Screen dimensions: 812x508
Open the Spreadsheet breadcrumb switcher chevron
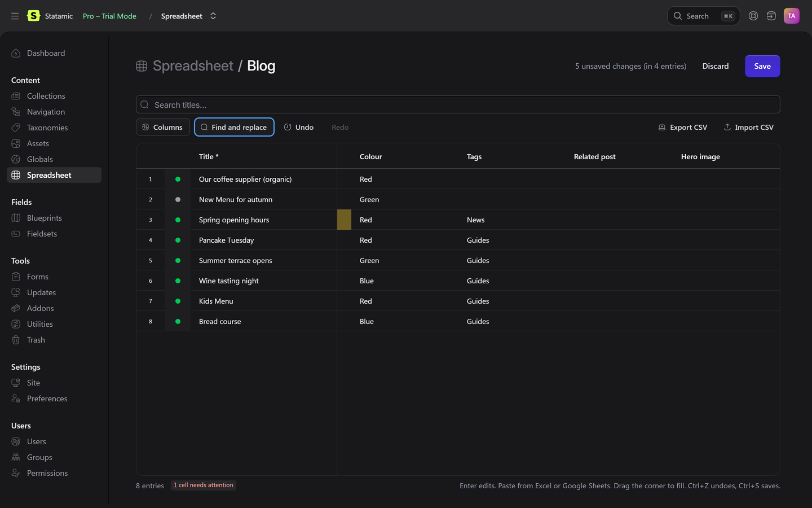click(213, 16)
